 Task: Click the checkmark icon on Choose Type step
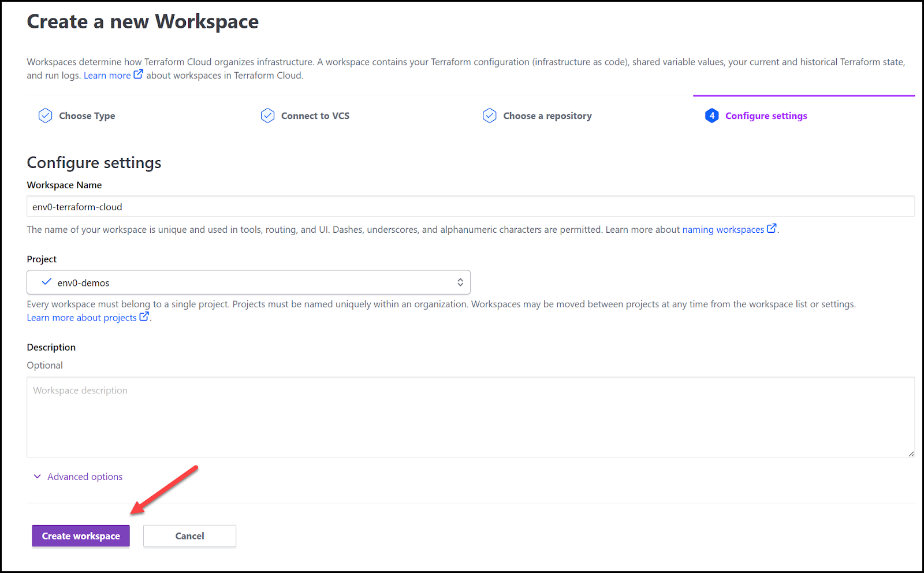coord(45,116)
